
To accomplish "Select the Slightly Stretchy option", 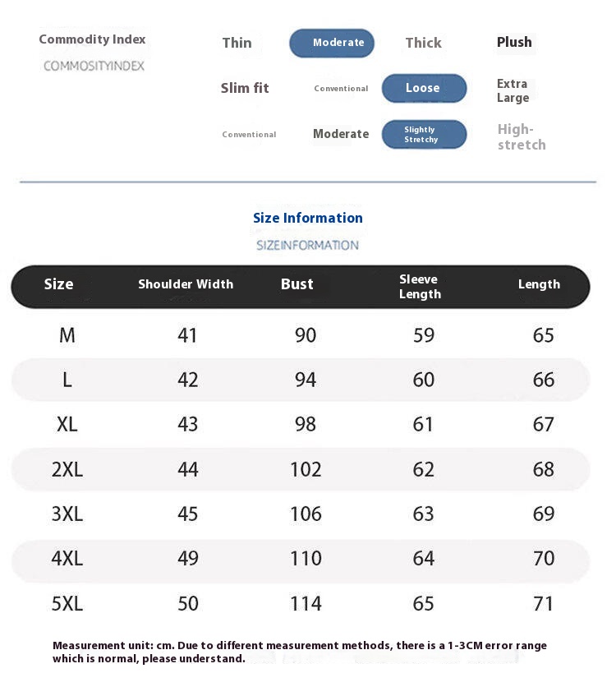I will (x=424, y=134).
